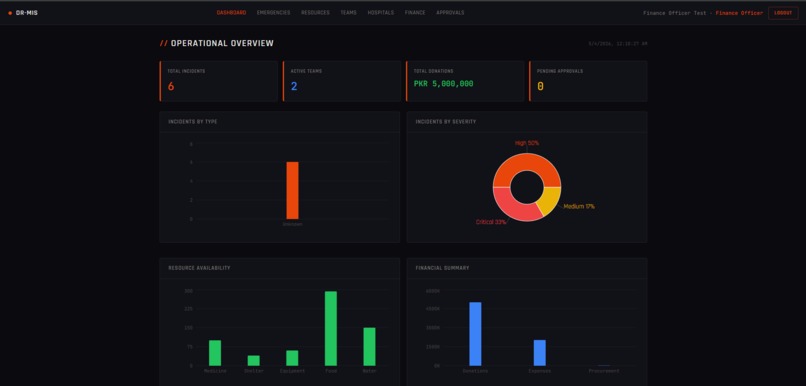Open the Resources section
806x386 pixels.
(x=316, y=13)
